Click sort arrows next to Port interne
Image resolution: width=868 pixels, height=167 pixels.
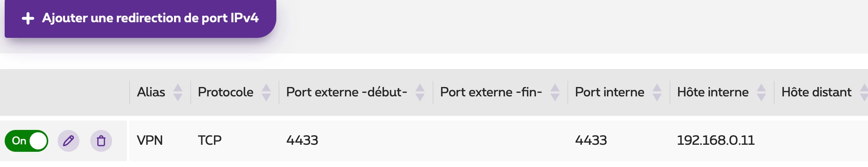pos(657,92)
